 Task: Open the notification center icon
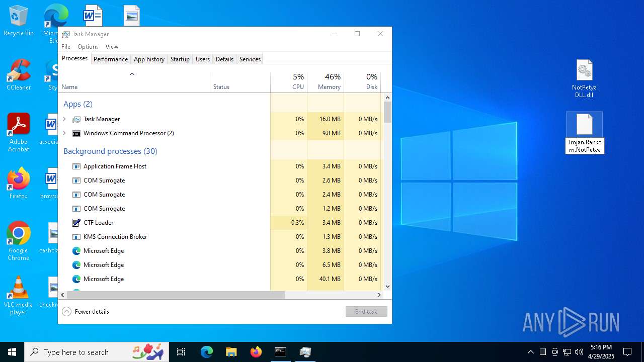[627, 352]
